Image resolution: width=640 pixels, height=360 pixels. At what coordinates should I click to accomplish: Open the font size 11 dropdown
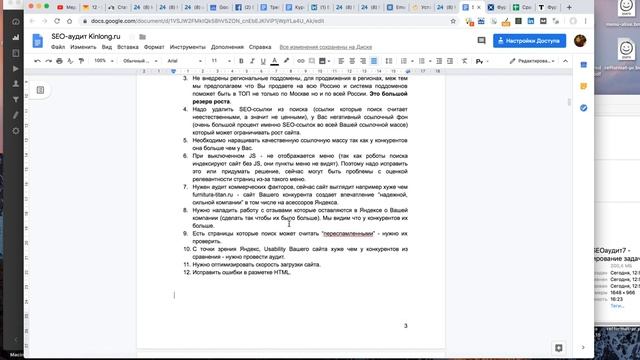(x=221, y=61)
